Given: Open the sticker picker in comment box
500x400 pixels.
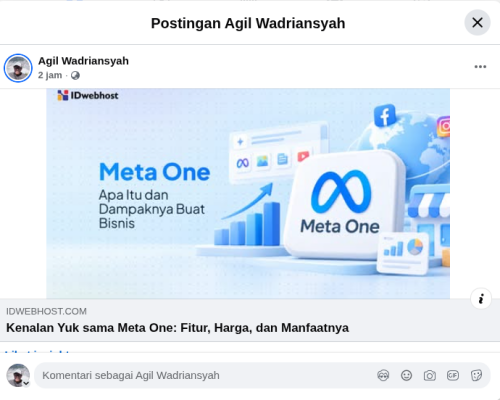Looking at the screenshot, I should [476, 375].
